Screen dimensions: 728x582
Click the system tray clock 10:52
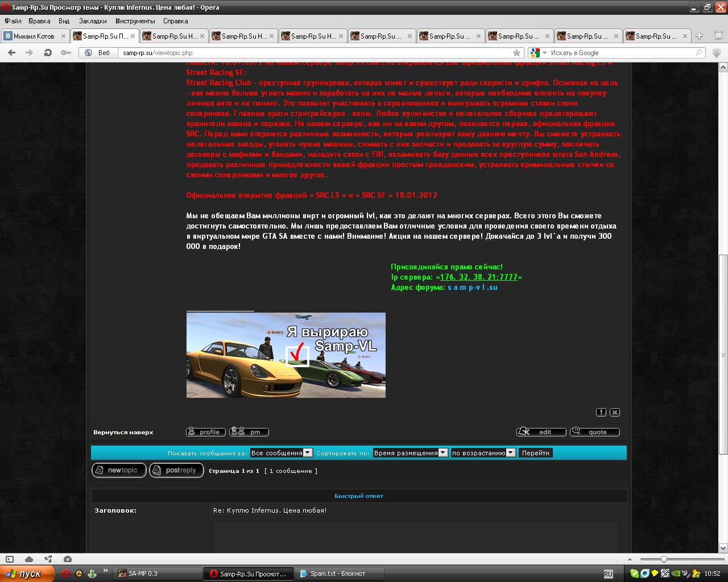712,574
